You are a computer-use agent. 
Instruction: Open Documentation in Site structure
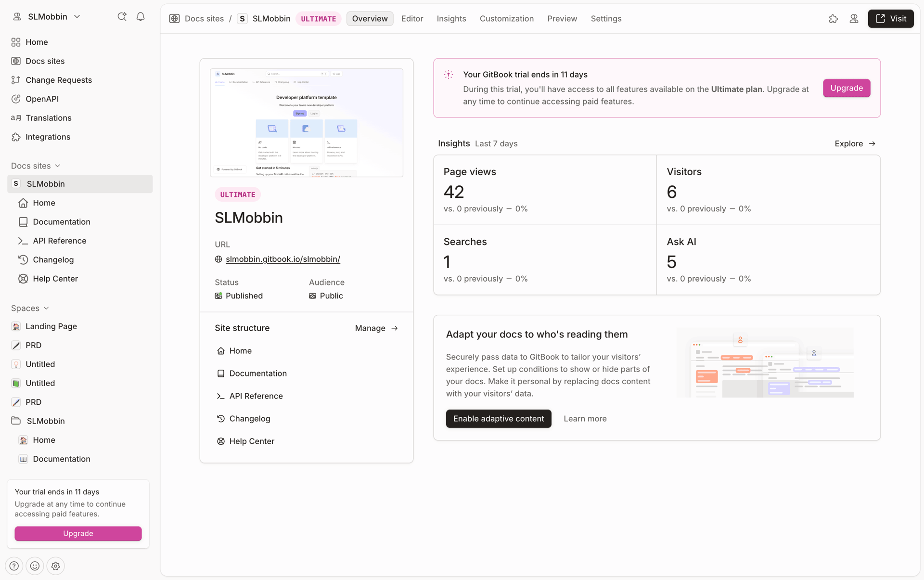click(x=252, y=374)
